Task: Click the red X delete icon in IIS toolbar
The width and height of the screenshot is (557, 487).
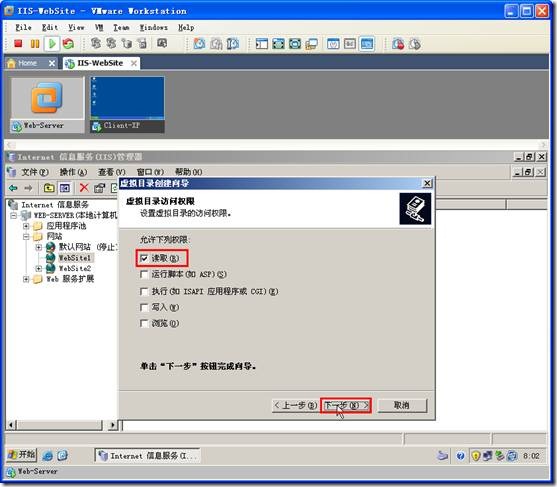Action: (x=84, y=188)
